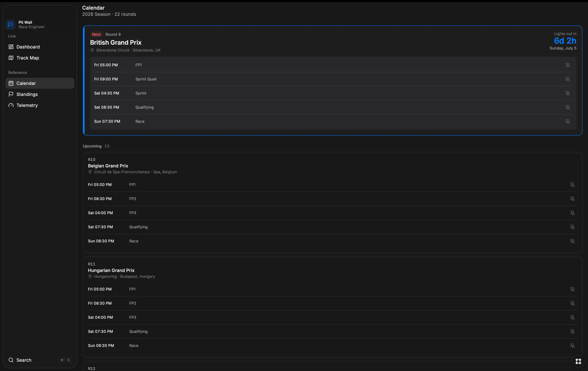The height and width of the screenshot is (371, 588).
Task: Click the ⌘K shortcut hint
Action: coord(65,360)
